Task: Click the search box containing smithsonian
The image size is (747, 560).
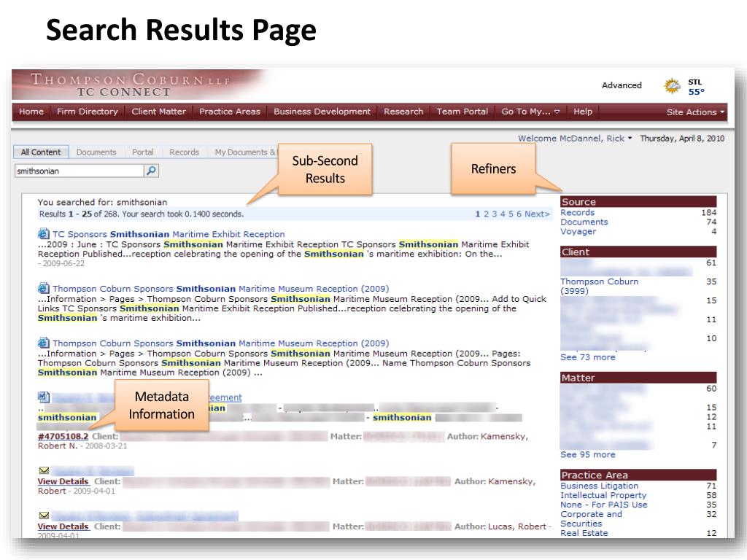Action: click(x=79, y=171)
